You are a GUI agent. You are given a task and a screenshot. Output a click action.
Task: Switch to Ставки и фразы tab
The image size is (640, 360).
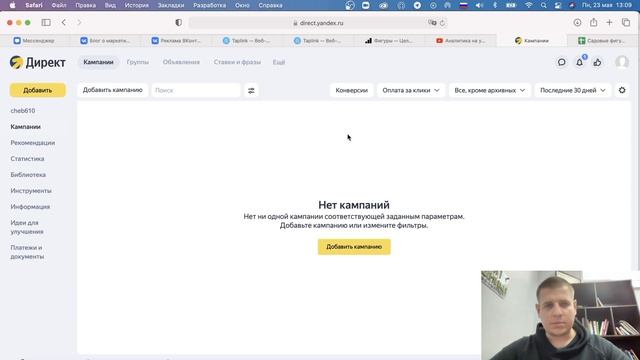pyautogui.click(x=237, y=62)
